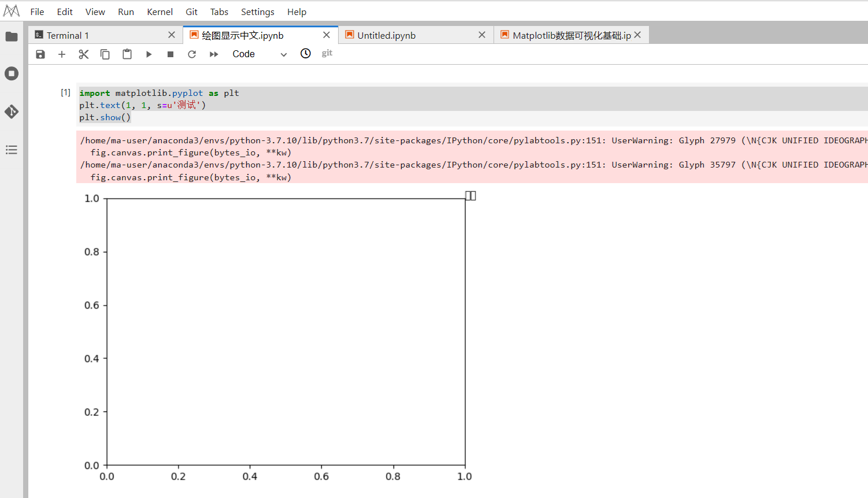Screen dimensions: 868x498
Task: Paste cells from clipboard icon
Action: 127,54
